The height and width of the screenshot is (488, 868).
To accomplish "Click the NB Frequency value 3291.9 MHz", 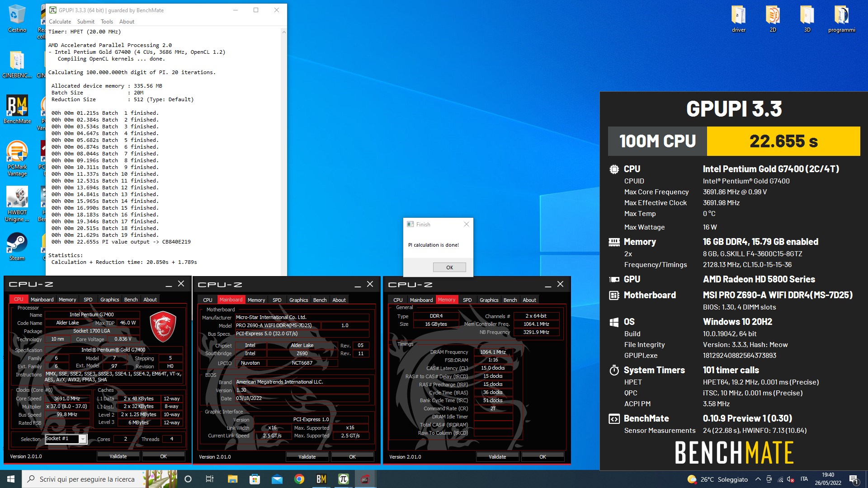I will coord(536,332).
